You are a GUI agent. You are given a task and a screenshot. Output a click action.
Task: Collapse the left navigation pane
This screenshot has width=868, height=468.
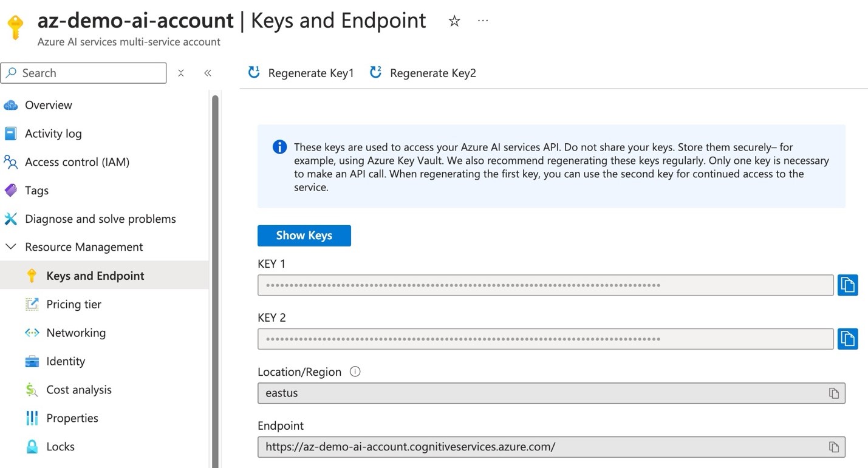pos(207,72)
